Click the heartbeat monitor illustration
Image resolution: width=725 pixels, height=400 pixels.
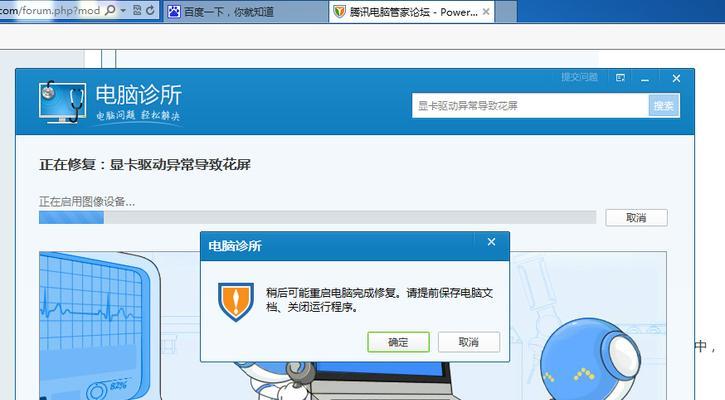[x=99, y=326]
